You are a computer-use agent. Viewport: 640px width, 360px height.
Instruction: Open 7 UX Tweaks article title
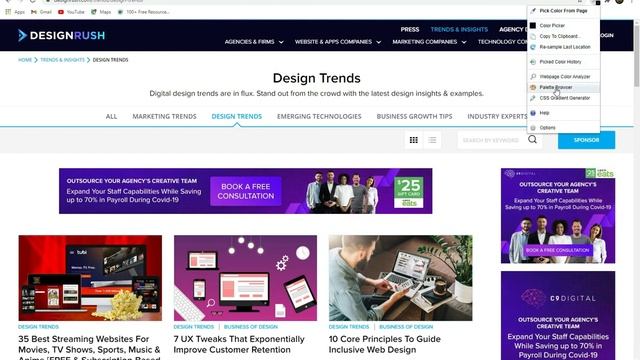(239, 344)
